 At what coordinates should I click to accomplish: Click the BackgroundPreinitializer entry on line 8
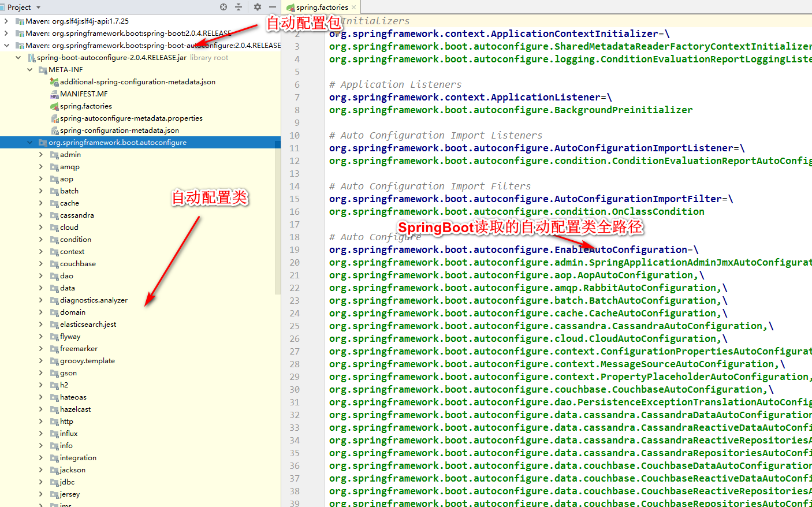point(511,110)
